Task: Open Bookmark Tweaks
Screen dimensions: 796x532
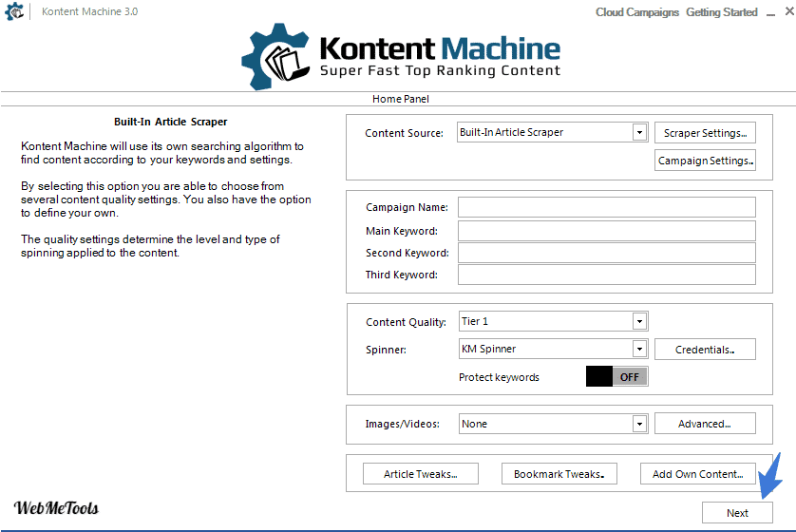Action: [559, 474]
